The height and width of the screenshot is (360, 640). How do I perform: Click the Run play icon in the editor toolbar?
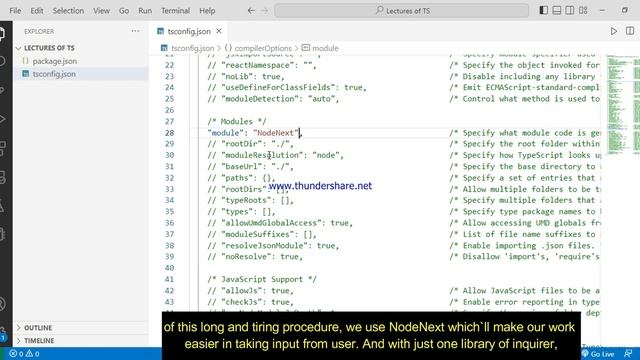(x=613, y=31)
